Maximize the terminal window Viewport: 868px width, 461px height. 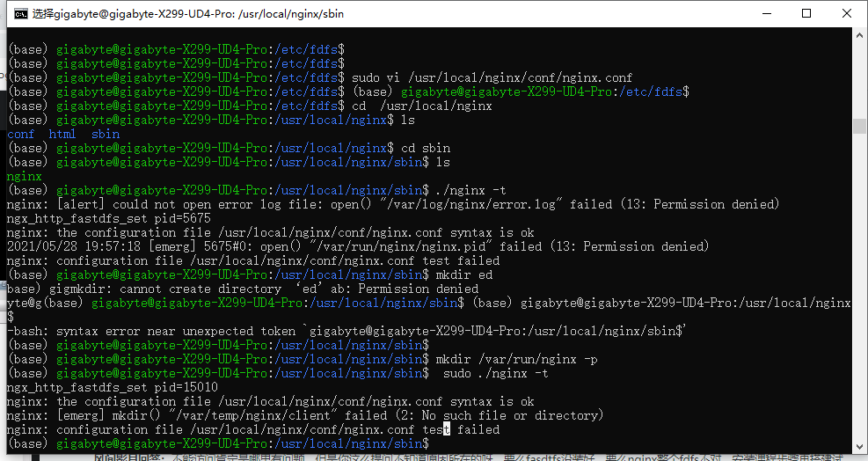(x=806, y=14)
